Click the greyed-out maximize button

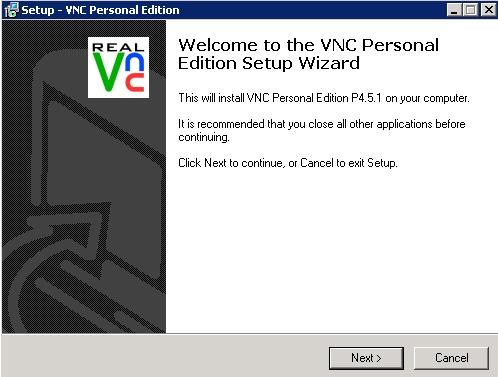click(x=470, y=10)
